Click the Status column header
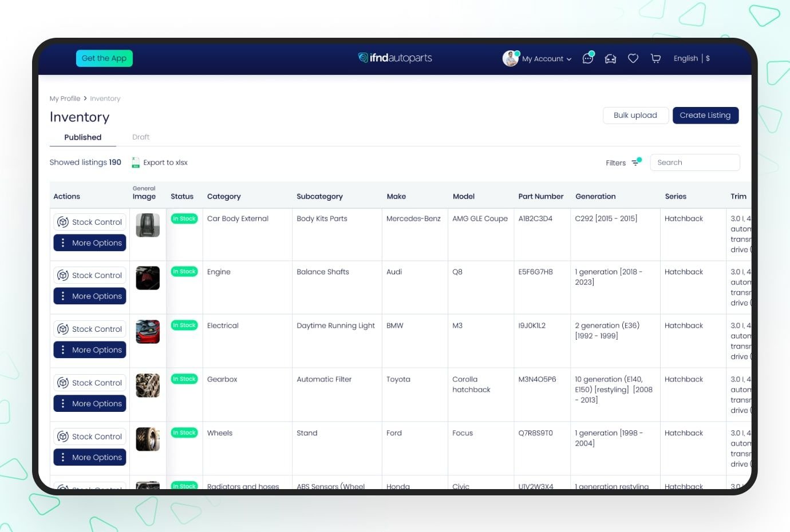 [x=182, y=196]
